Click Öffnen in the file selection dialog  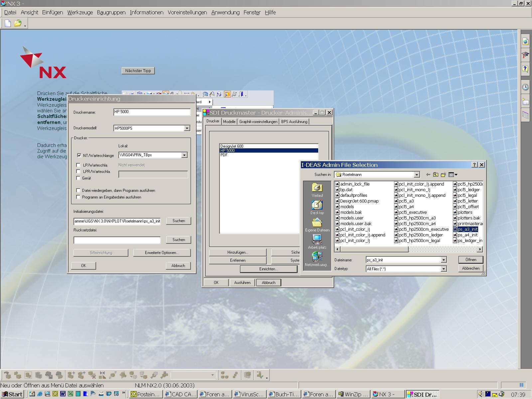point(470,260)
